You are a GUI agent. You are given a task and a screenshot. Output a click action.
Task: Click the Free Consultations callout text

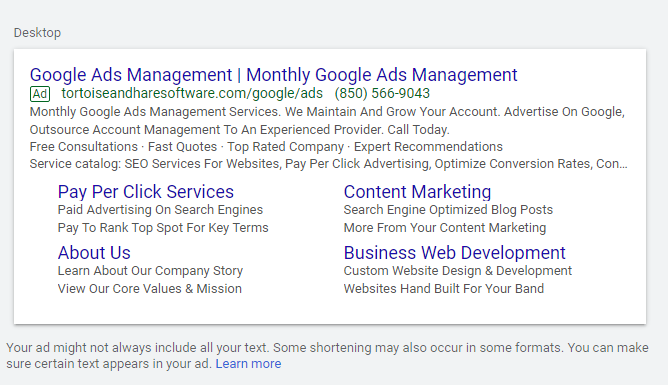coord(84,147)
